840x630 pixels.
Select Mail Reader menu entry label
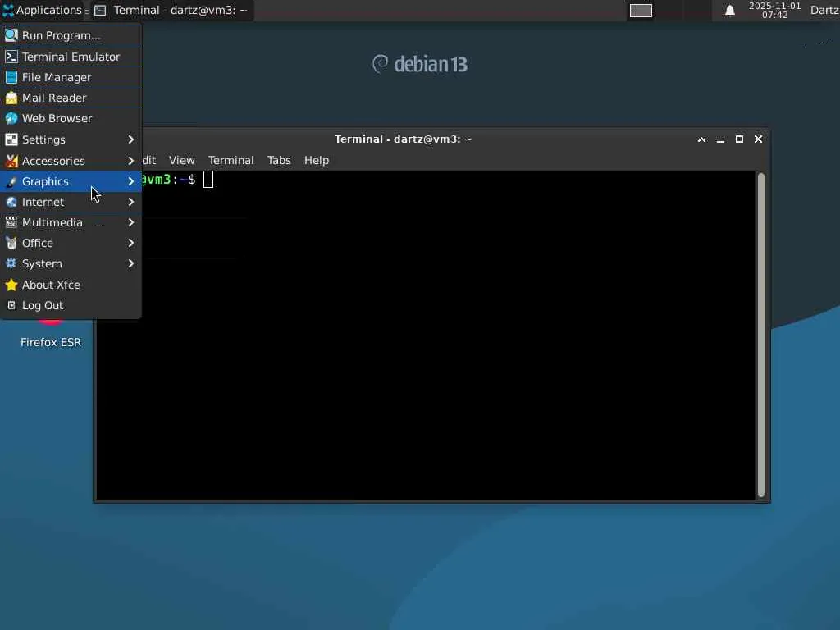[54, 98]
